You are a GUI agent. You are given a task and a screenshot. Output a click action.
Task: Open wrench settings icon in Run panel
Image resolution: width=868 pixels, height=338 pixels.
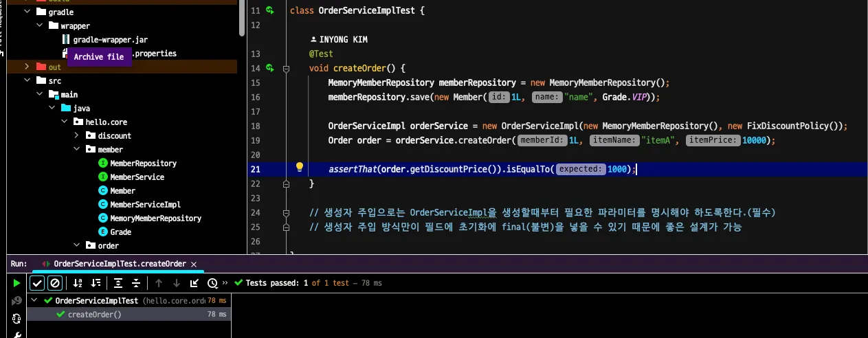(16, 335)
